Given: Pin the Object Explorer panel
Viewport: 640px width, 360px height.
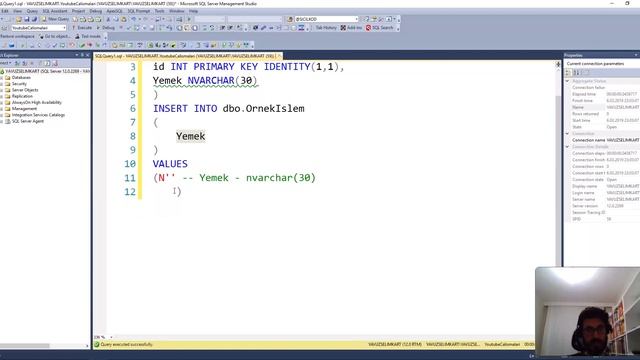Looking at the screenshot, I should point(82,55).
